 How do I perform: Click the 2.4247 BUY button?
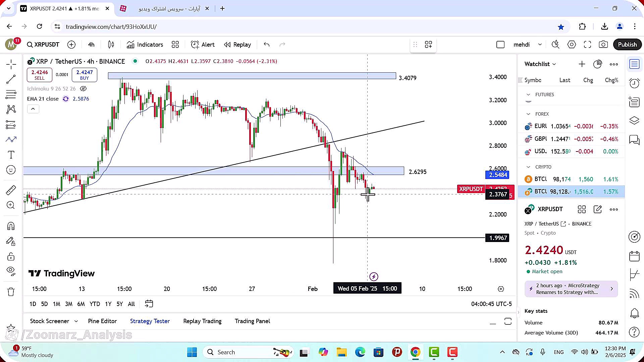click(85, 75)
